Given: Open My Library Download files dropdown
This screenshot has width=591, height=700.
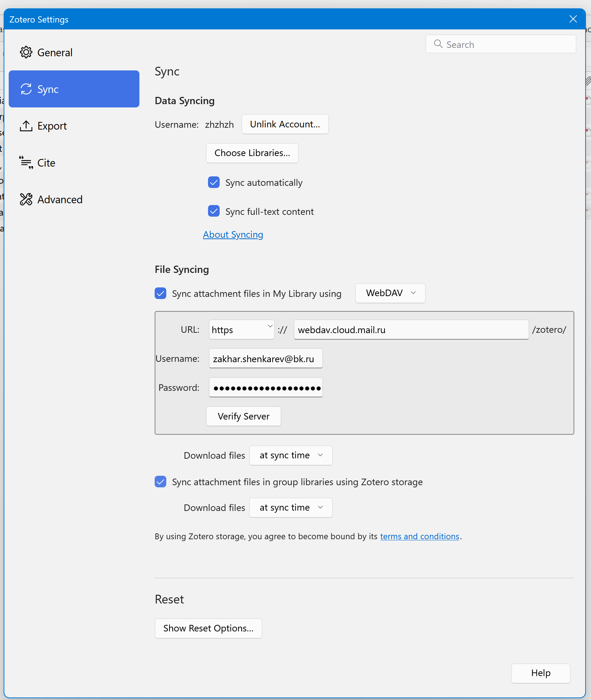Looking at the screenshot, I should pos(291,455).
